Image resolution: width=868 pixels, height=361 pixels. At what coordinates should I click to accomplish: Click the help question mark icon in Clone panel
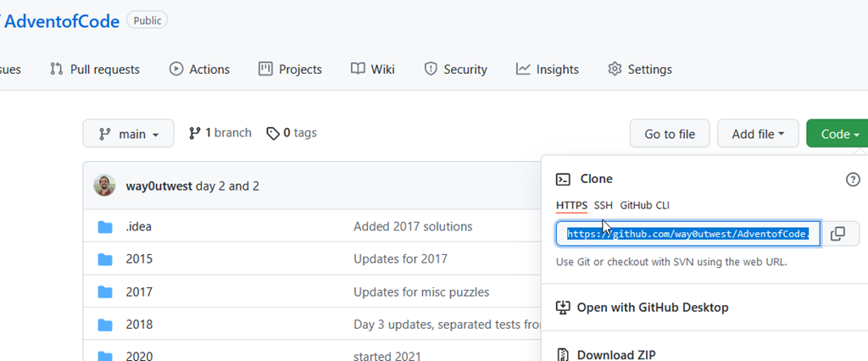tap(853, 179)
